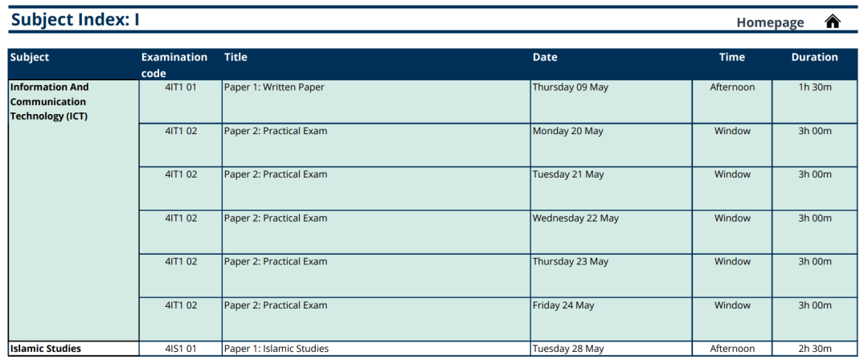Click the Title column header
The image size is (868, 364).
pos(235,57)
